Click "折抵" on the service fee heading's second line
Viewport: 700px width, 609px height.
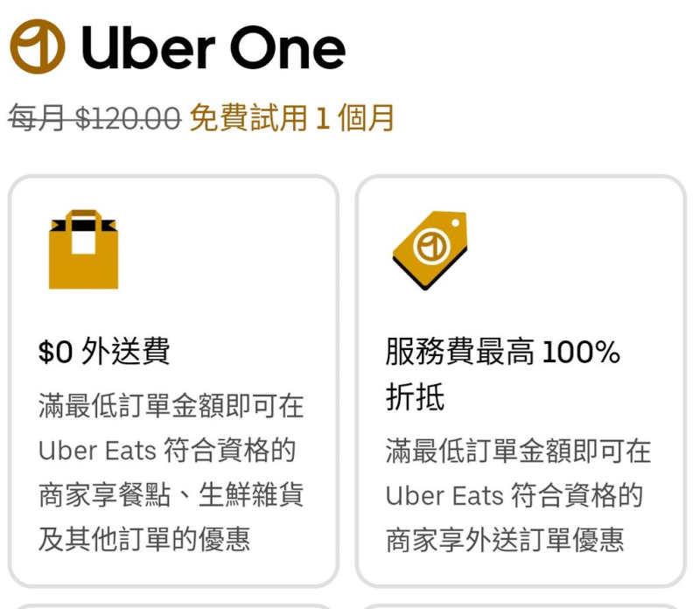coord(415,397)
